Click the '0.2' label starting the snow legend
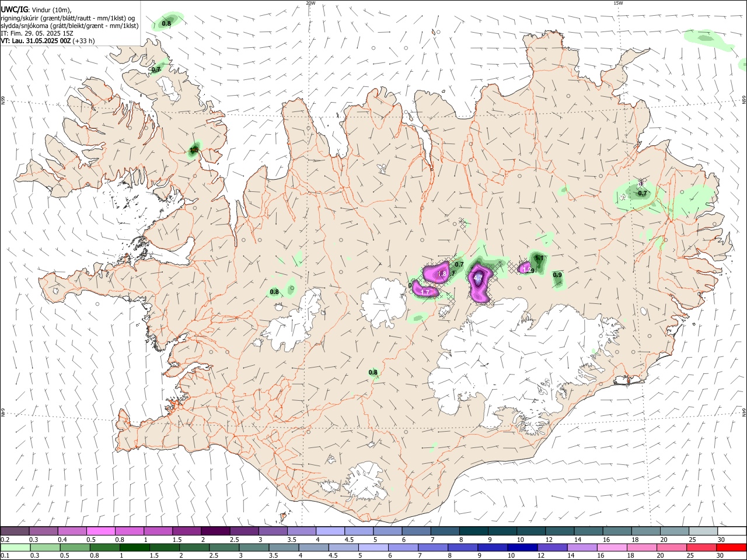Screen dimensions: 747x560 tap(5, 540)
